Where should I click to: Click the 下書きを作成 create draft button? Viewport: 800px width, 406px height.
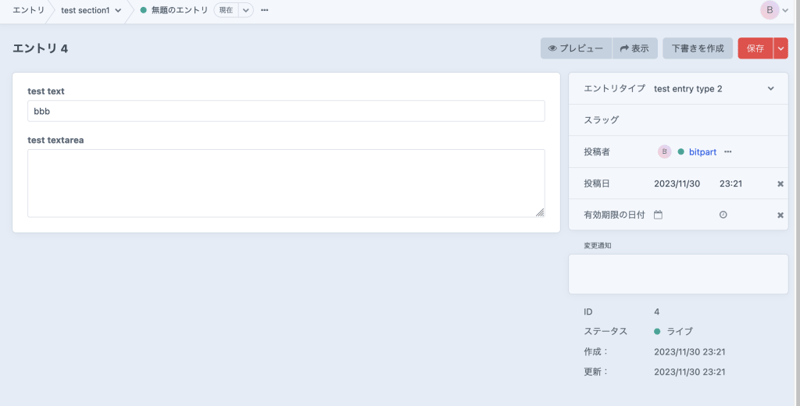697,48
